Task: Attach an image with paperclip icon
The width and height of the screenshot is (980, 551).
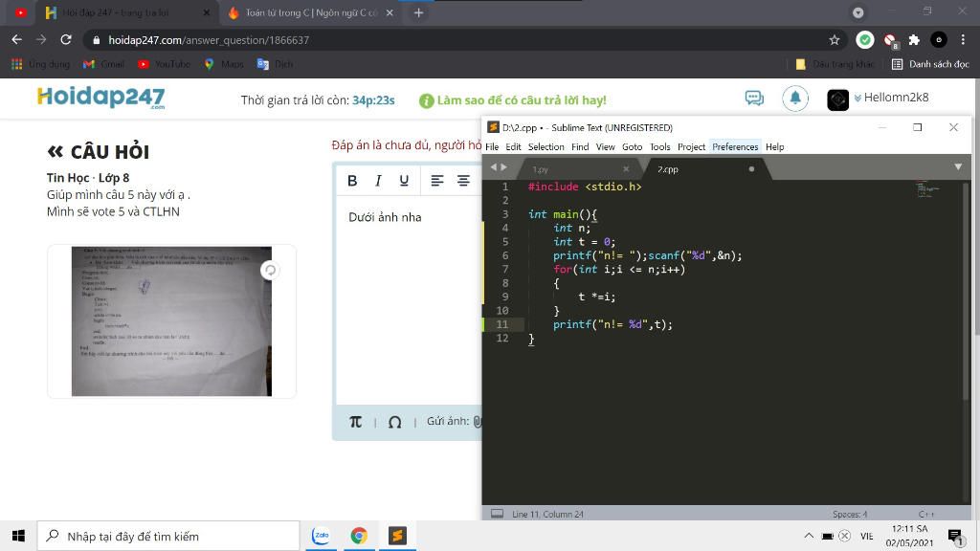Action: pyautogui.click(x=477, y=422)
